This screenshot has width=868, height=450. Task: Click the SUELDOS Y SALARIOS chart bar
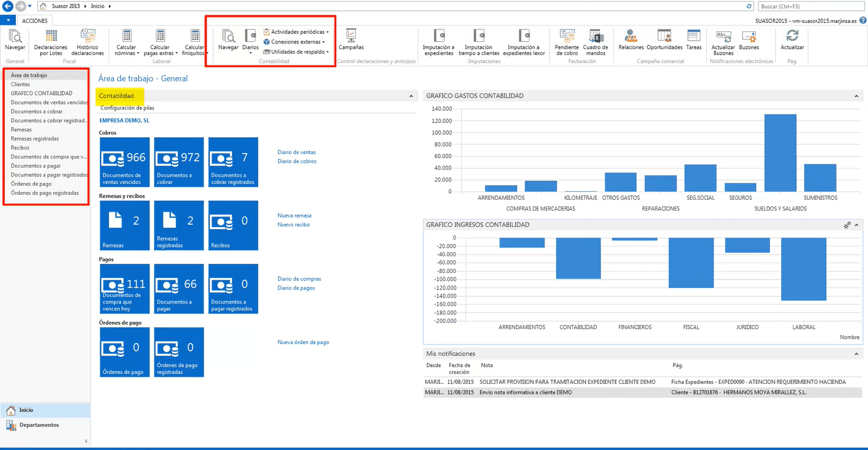coord(780,153)
